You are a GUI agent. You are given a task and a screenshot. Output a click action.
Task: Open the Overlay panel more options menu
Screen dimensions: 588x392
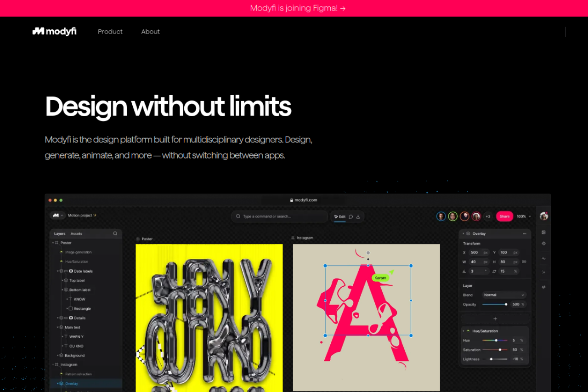click(524, 234)
